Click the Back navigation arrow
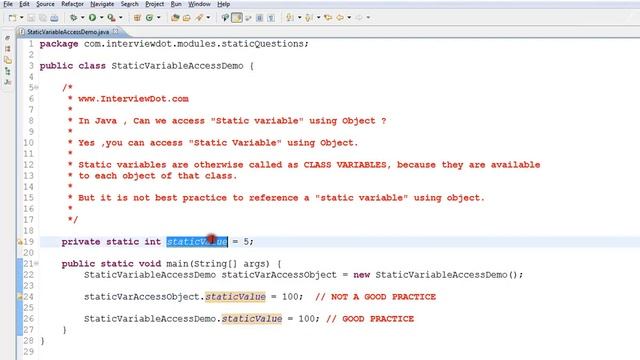The height and width of the screenshot is (360, 640). [340, 18]
